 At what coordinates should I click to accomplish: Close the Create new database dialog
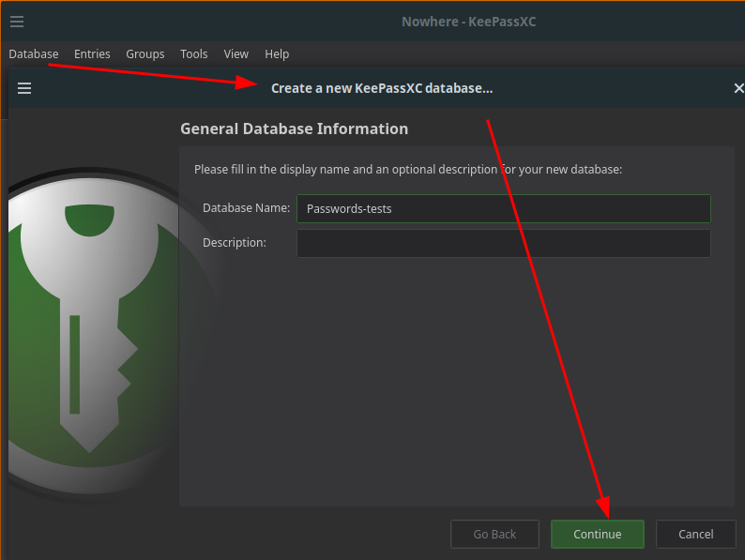738,88
